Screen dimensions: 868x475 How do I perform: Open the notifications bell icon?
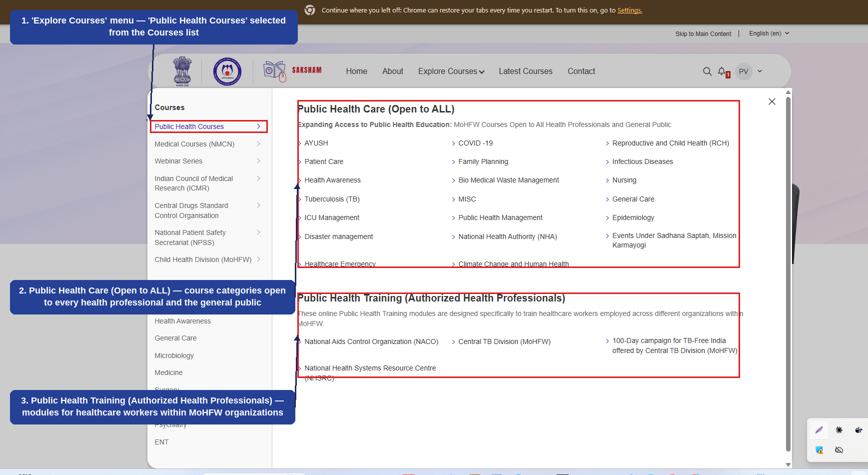point(723,71)
